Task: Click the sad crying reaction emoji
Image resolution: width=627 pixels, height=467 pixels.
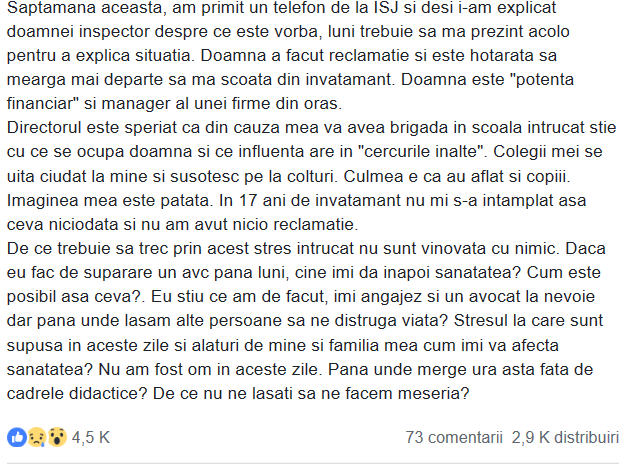Action: 37,437
